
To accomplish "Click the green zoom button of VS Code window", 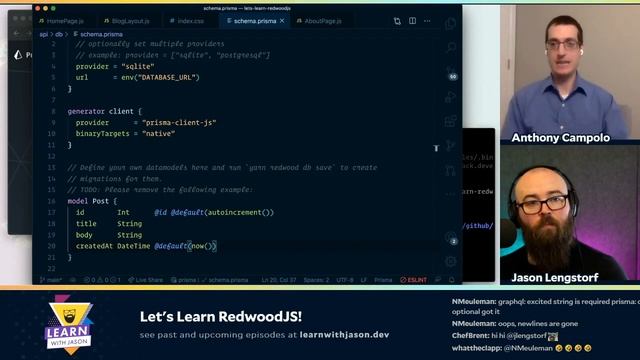I will click(53, 8).
